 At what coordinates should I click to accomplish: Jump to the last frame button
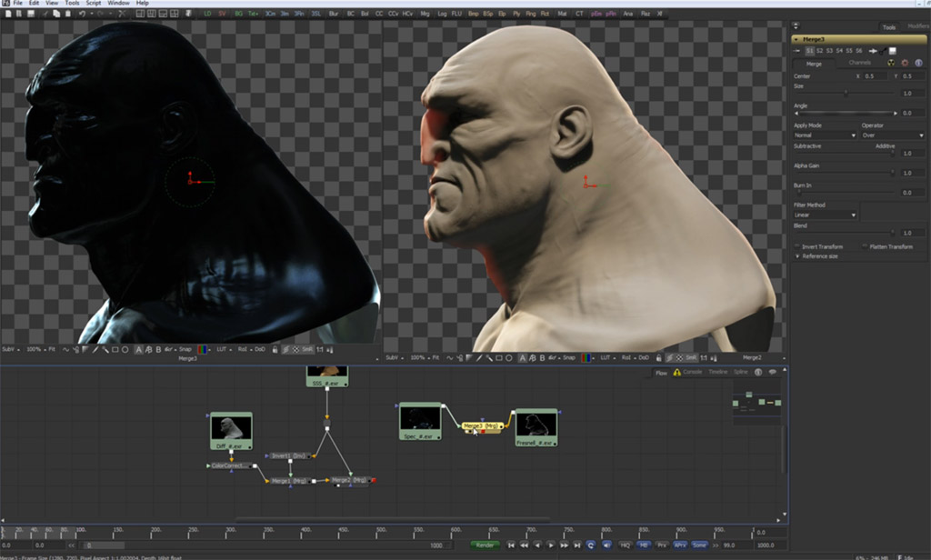tap(577, 545)
